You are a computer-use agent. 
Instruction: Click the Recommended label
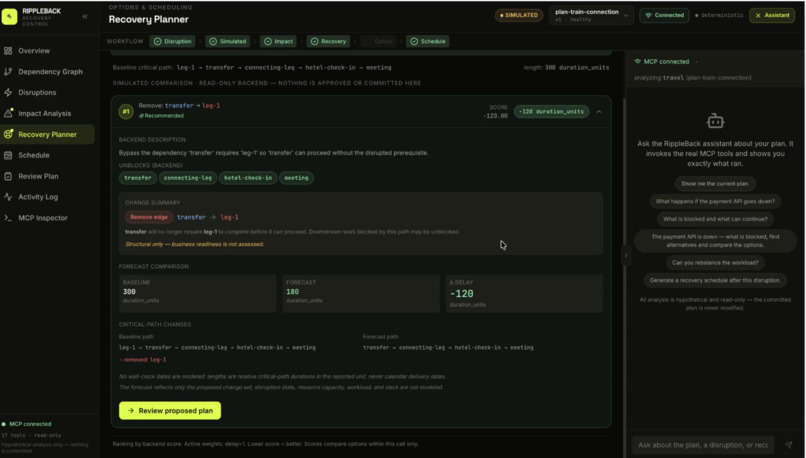(161, 116)
